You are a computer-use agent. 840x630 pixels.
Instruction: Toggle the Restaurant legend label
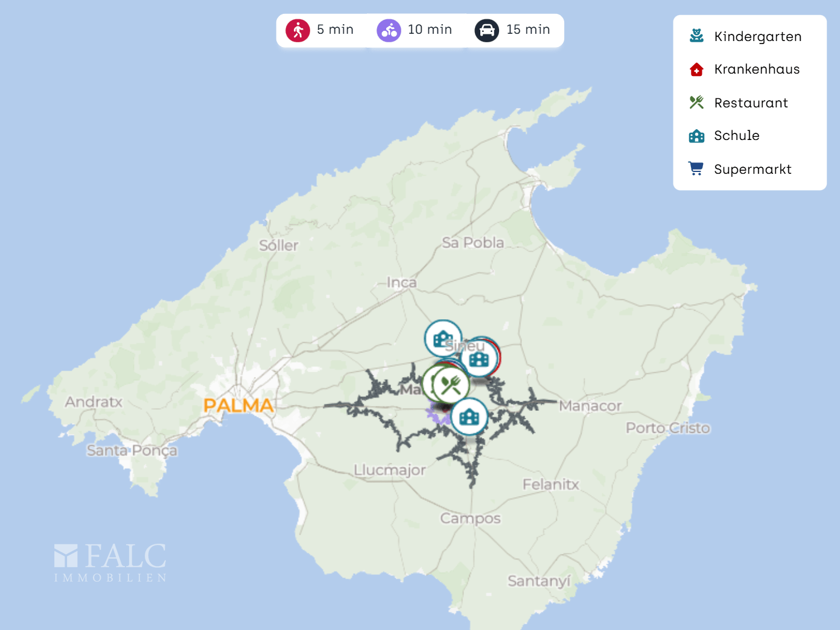(751, 103)
